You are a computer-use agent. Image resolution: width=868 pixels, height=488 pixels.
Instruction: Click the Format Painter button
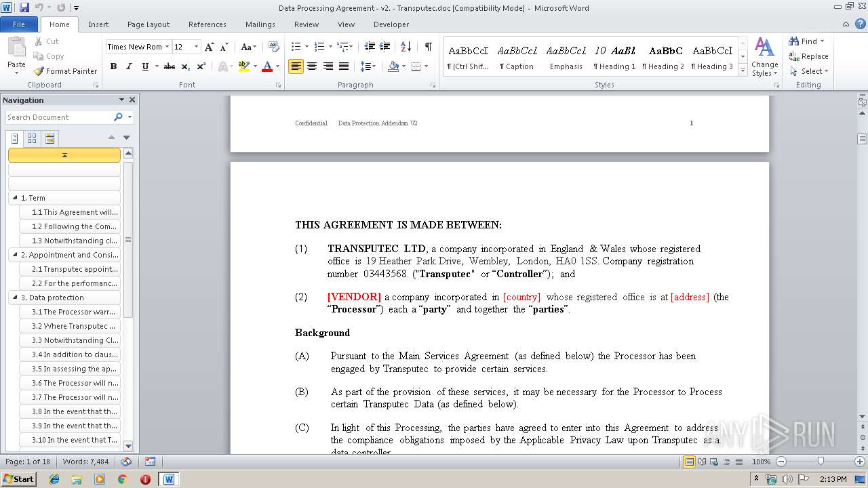[x=65, y=71]
